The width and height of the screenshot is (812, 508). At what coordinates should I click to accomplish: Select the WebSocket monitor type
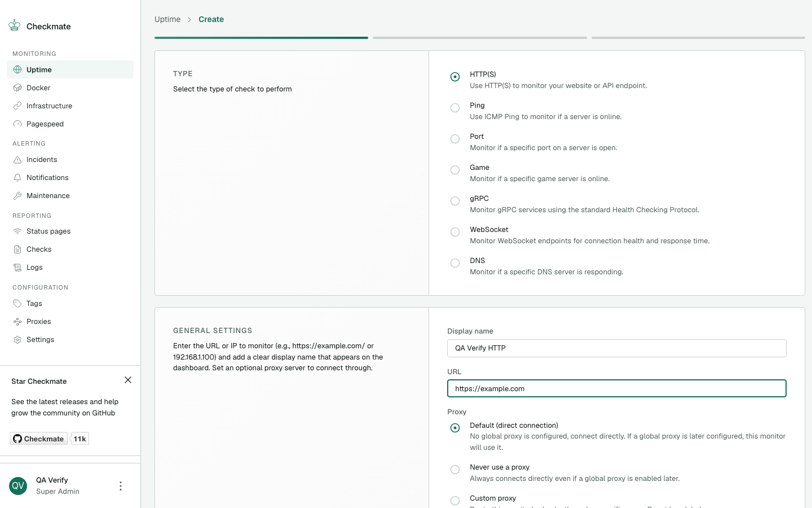[x=455, y=232]
